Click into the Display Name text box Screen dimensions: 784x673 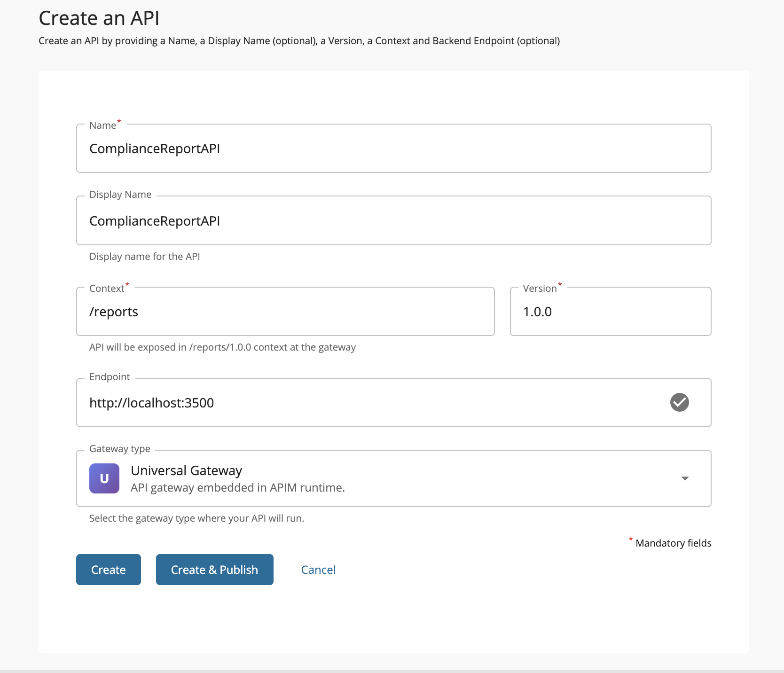pos(393,221)
